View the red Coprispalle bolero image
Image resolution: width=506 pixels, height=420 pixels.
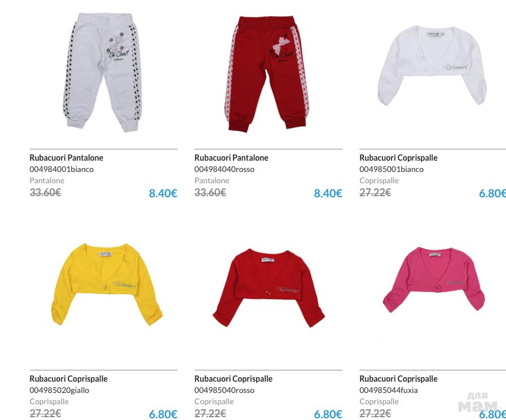pos(269,288)
